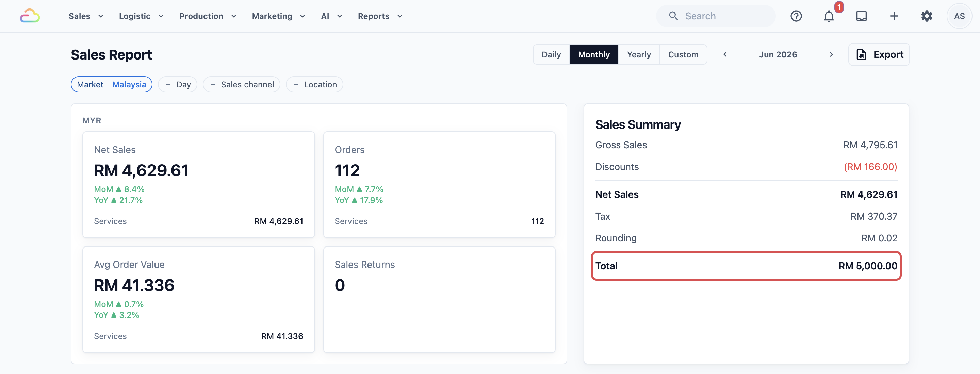Viewport: 980px width, 374px height.
Task: Open notifications bell with red badge
Action: 829,16
